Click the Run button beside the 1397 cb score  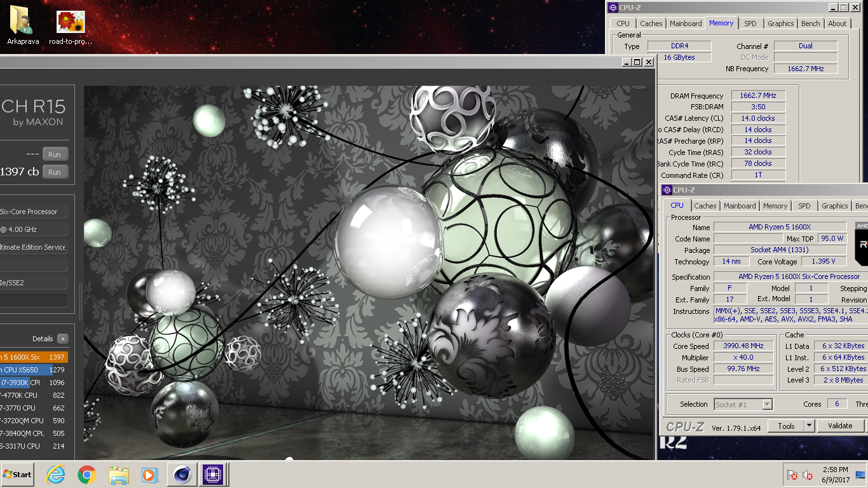pos(55,172)
